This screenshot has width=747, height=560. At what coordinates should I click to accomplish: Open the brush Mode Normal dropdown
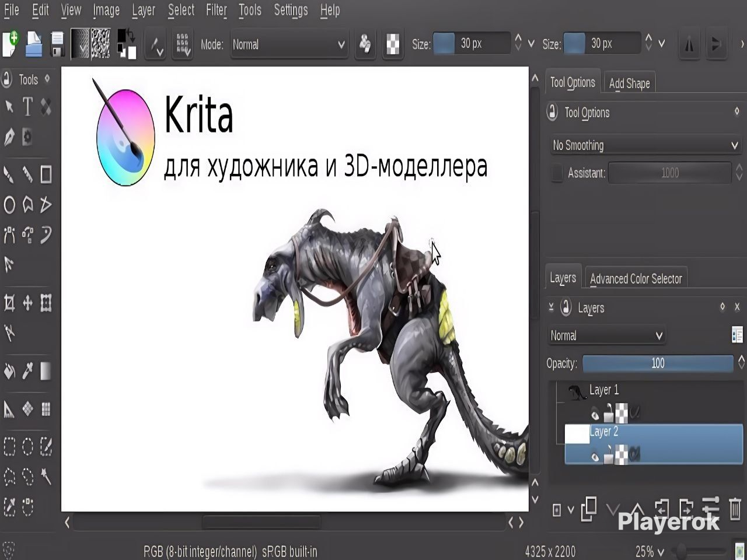(x=289, y=44)
